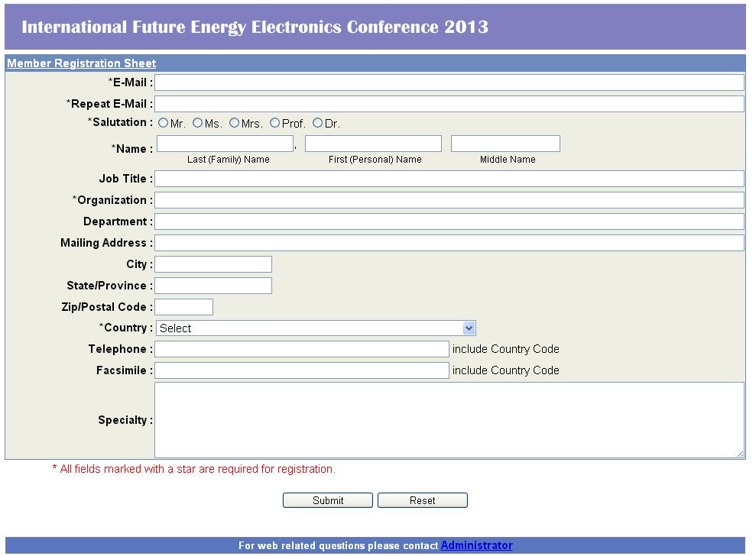Select the City text box
Image resolution: width=756 pixels, height=556 pixels.
[213, 264]
